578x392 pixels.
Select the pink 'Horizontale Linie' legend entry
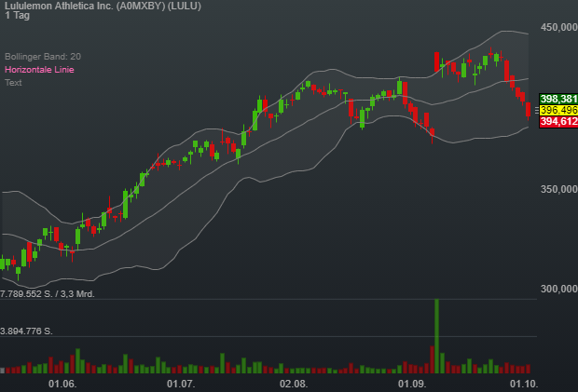pyautogui.click(x=39, y=70)
